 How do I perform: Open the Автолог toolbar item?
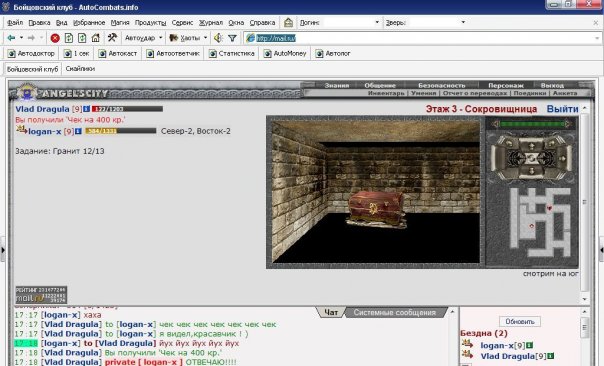333,54
